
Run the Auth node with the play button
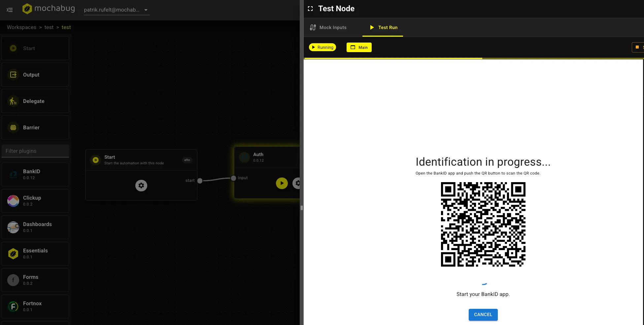point(282,183)
